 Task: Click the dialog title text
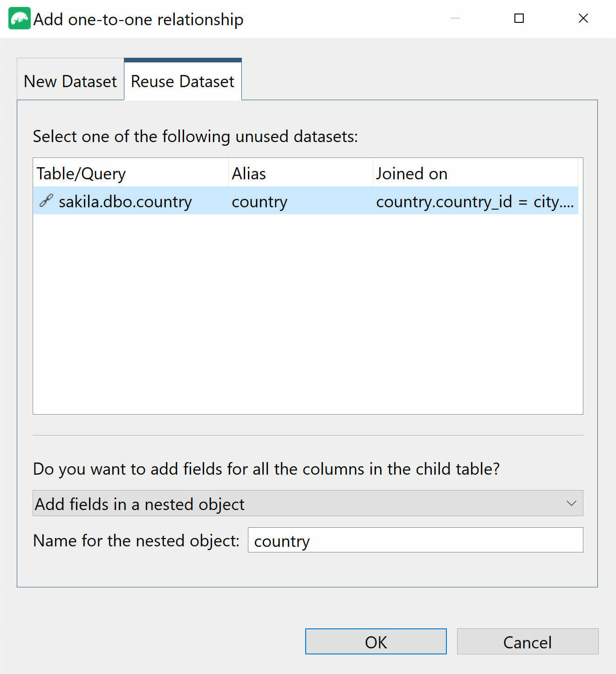138,20
